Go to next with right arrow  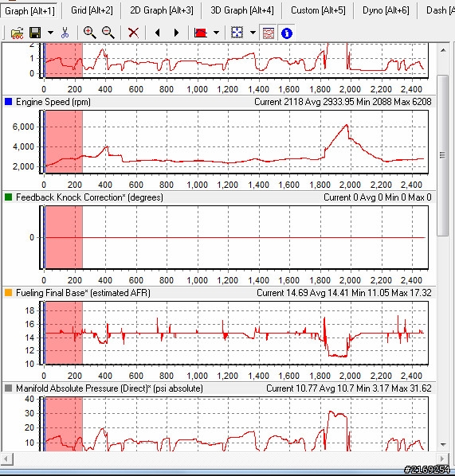(x=176, y=33)
